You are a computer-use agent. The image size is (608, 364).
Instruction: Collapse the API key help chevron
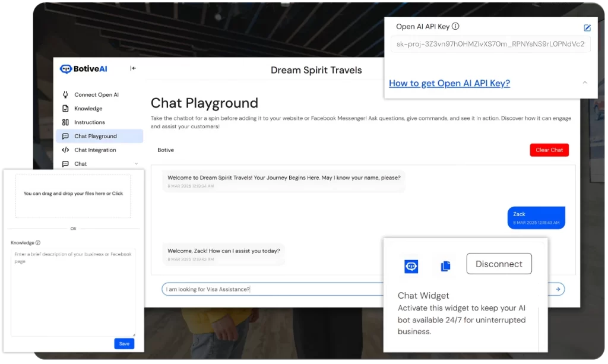pos(585,83)
